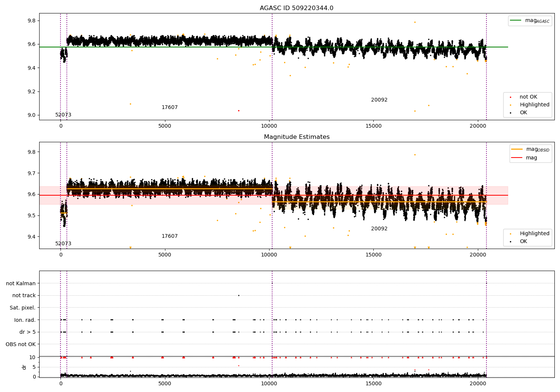Click "20092" in the Magnitude Estimates plot
This screenshot has height=392, width=560.
coord(379,229)
